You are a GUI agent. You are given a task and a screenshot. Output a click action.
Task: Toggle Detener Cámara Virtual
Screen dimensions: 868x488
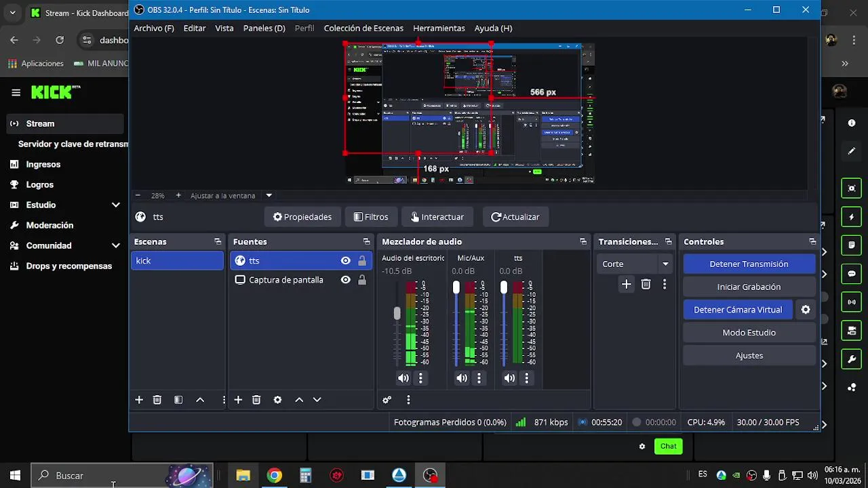[738, 310]
